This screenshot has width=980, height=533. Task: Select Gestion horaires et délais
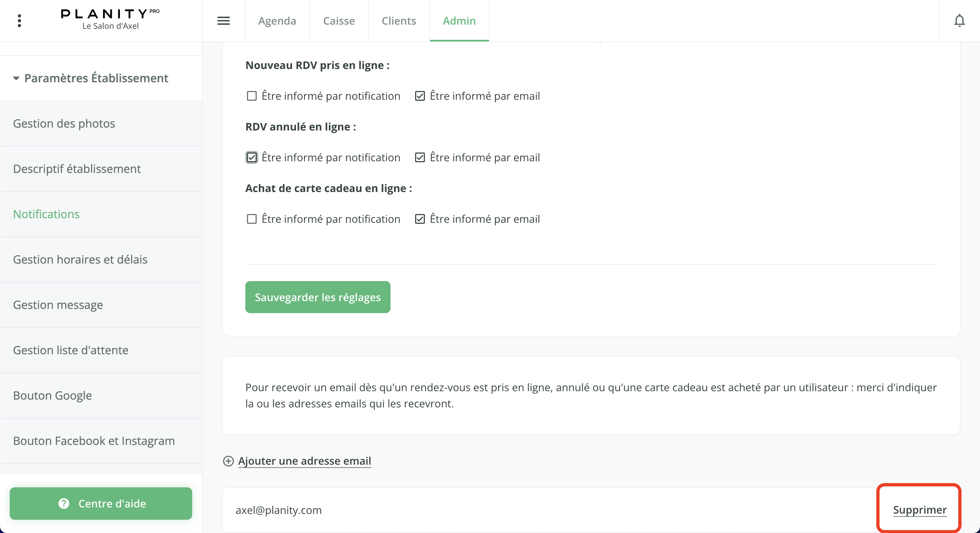tap(80, 260)
